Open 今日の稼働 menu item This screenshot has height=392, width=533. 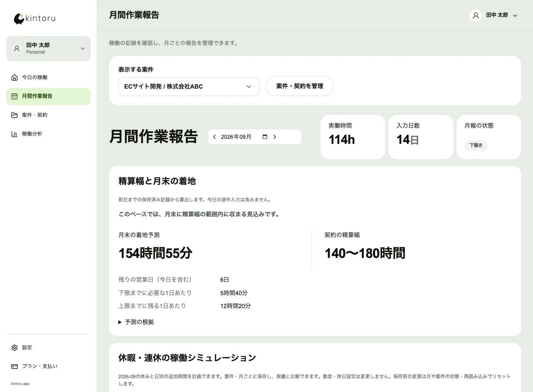pos(48,77)
